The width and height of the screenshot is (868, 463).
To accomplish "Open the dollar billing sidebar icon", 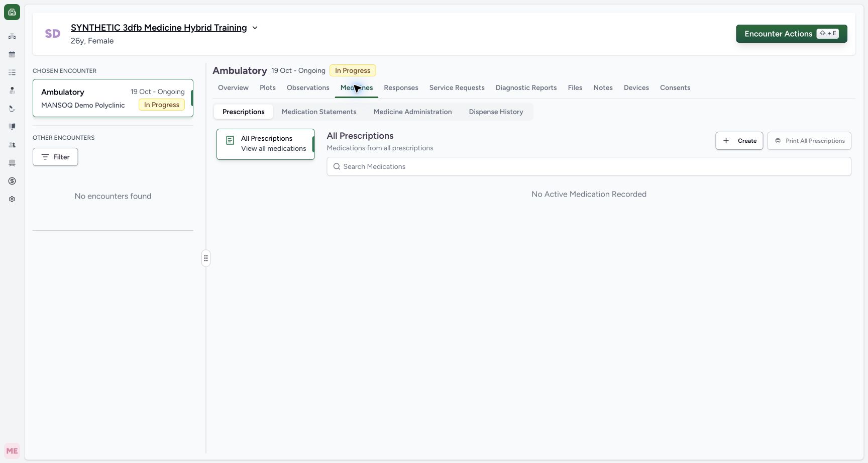I will (x=12, y=181).
